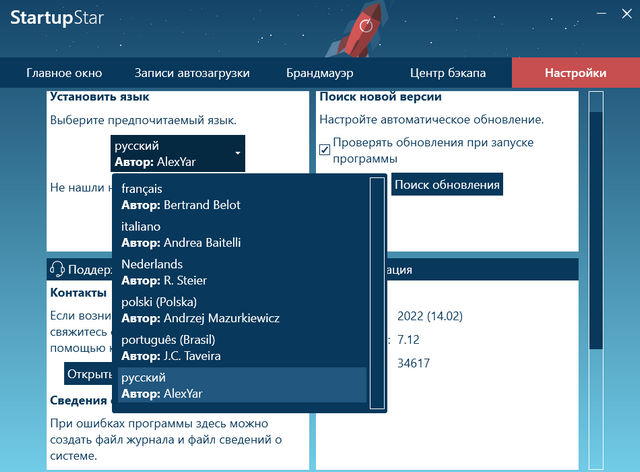Open the Центр бэкапа tab

(x=447, y=73)
